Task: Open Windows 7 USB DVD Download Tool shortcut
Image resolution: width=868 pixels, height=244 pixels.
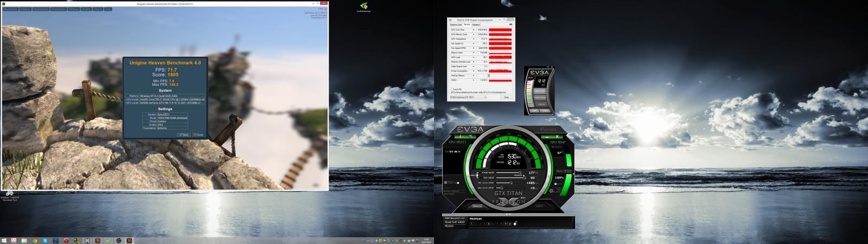Action: coord(9,195)
